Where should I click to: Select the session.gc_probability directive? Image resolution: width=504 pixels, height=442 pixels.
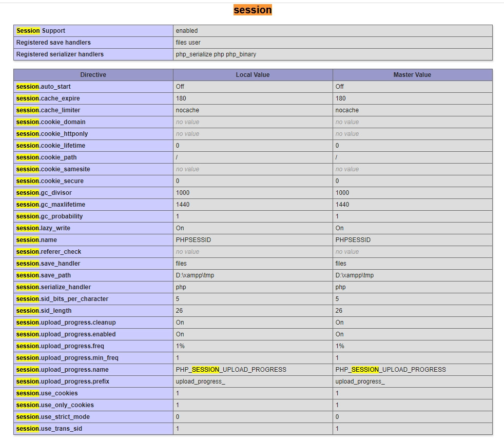click(x=49, y=216)
